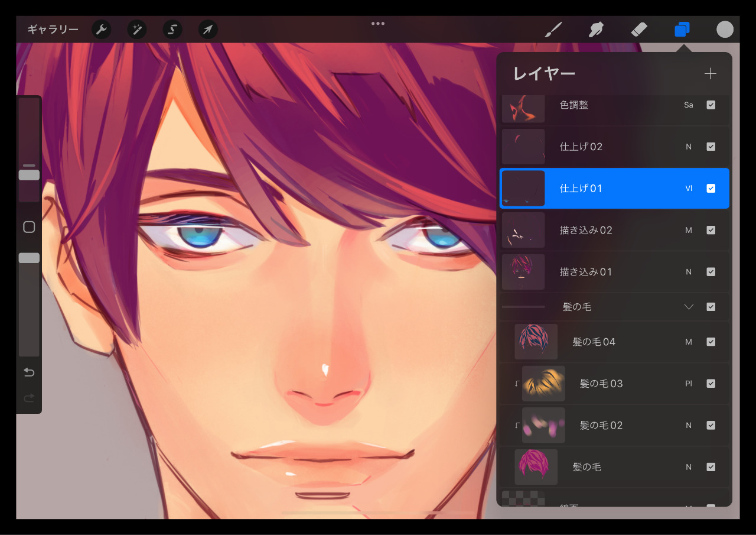Hide the 色調整 layer
The image size is (756, 535).
tap(711, 105)
